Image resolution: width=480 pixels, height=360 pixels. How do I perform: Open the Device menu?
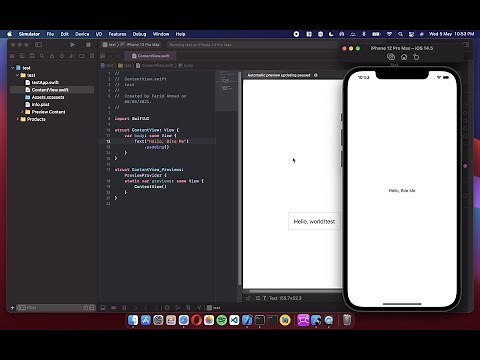click(82, 34)
